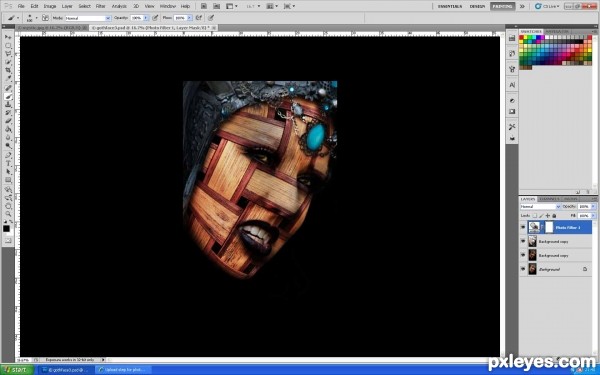Toggle lock transparent pixels
This screenshot has height=375, width=600.
(x=535, y=216)
